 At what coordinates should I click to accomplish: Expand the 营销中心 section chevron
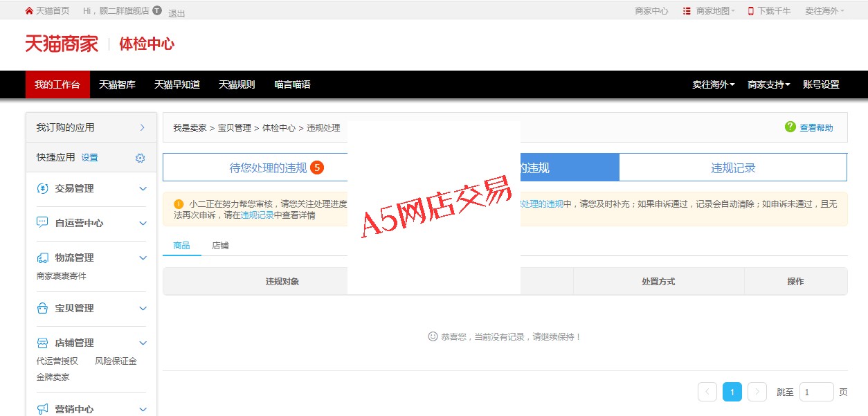[143, 409]
